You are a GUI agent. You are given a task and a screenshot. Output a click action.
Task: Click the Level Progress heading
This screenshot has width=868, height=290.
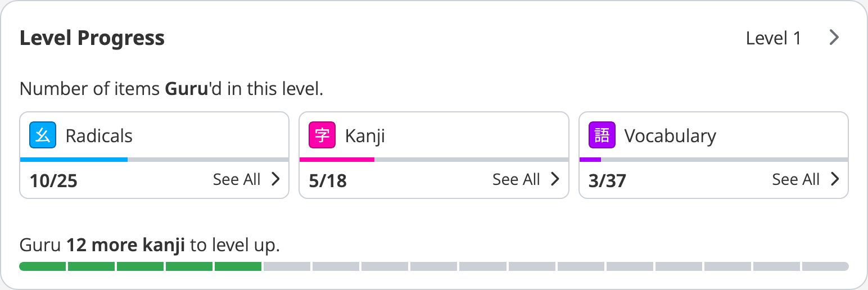92,38
